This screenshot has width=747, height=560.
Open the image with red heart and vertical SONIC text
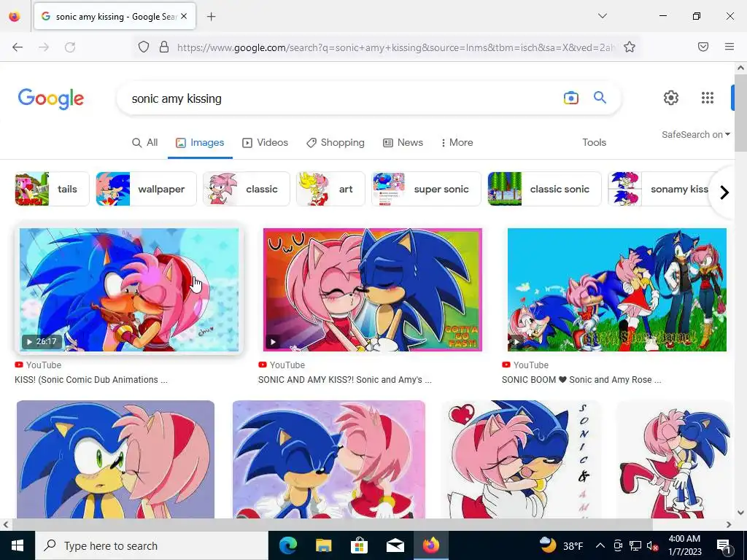point(521,459)
